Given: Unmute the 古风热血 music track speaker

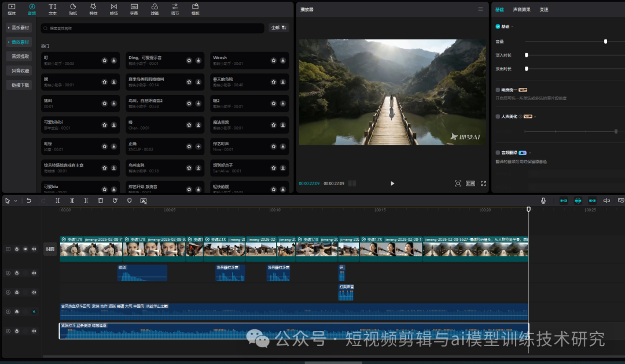Looking at the screenshot, I should (x=34, y=312).
